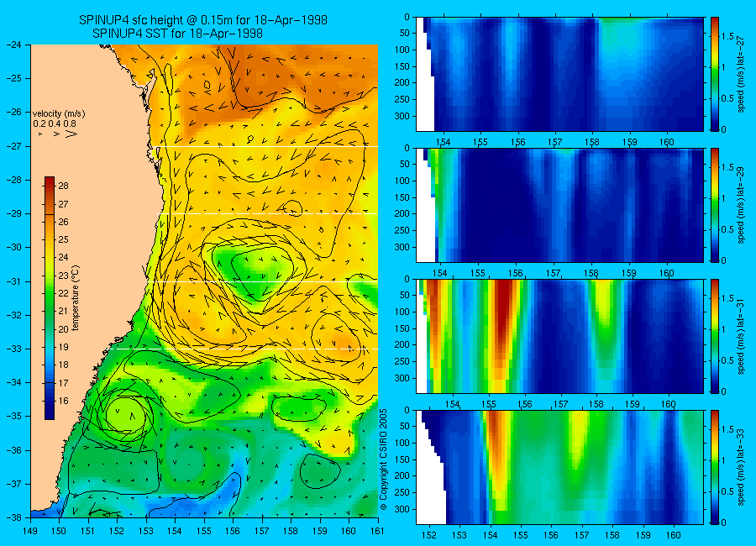
Task: Click the '149' longitude label on the map axis
Action: [30, 532]
